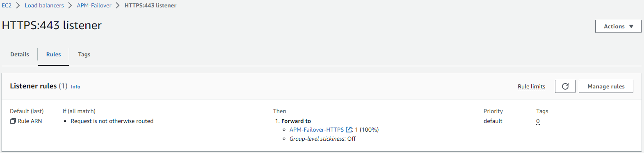The image size is (644, 153).
Task: Open the APM-Failover-HTTPS target group link
Action: [x=317, y=130]
